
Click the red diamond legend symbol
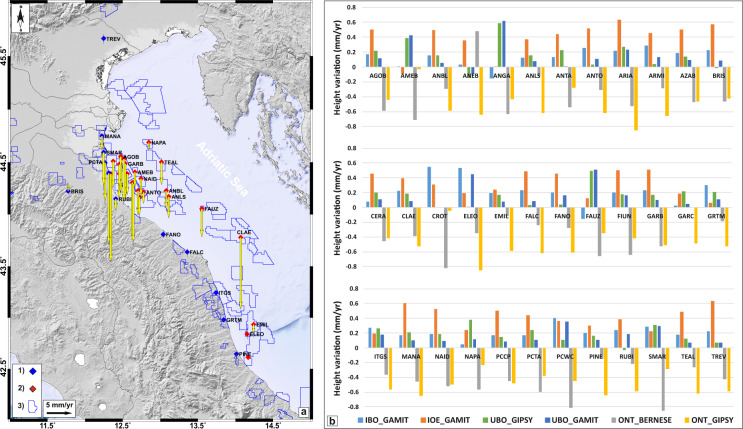(32, 388)
